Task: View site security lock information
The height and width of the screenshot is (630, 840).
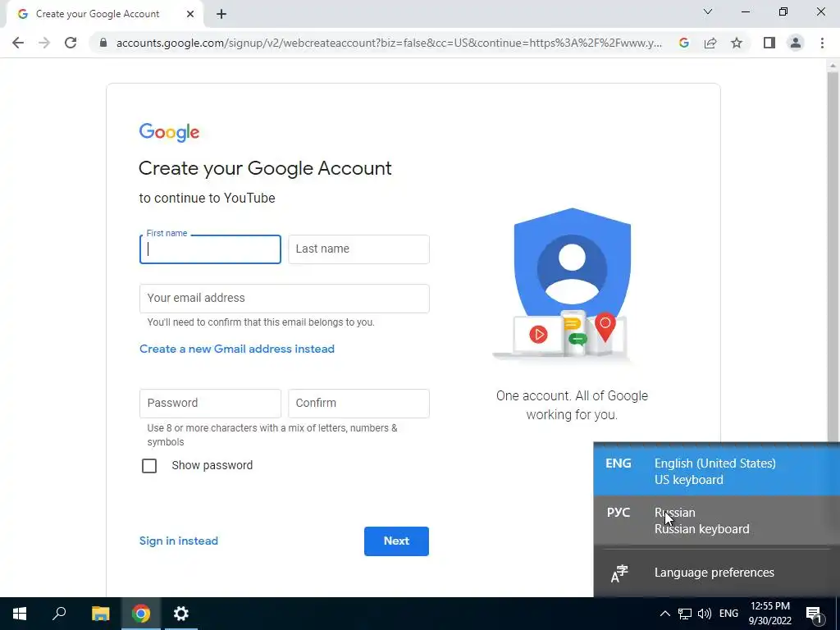Action: (103, 43)
